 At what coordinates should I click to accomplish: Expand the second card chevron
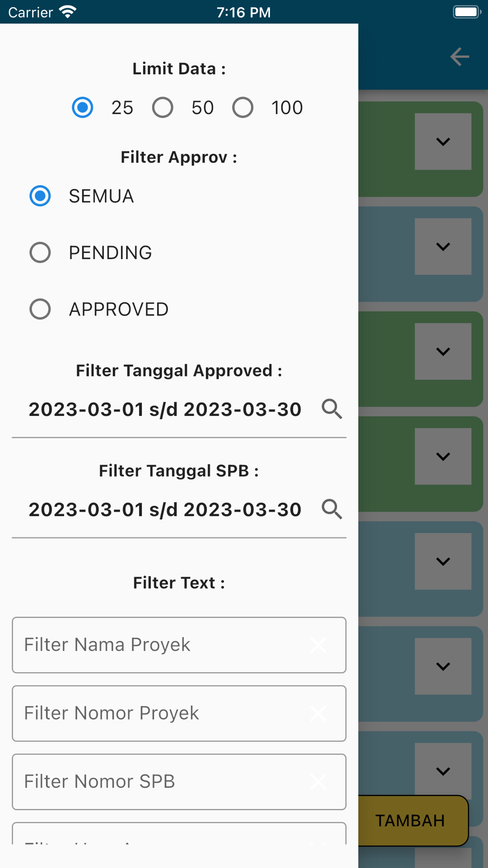click(x=443, y=247)
